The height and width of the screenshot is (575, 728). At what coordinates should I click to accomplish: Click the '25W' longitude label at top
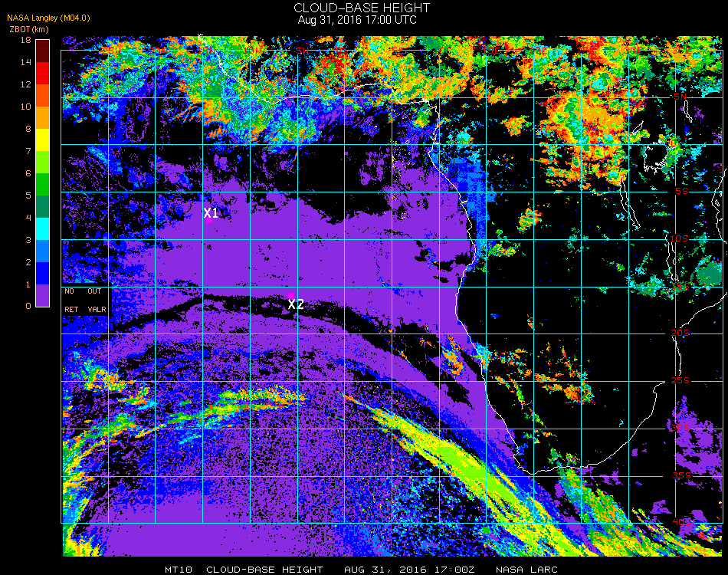[x=111, y=50]
